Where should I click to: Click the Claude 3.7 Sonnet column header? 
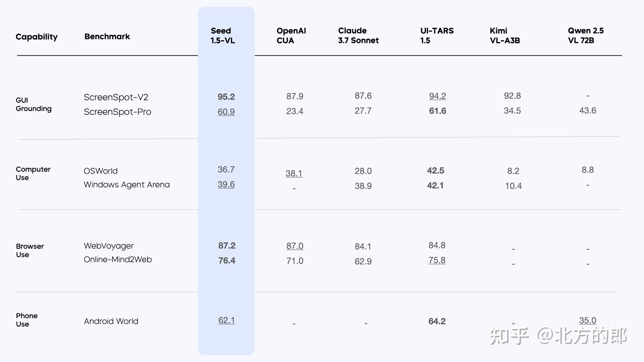pos(358,36)
